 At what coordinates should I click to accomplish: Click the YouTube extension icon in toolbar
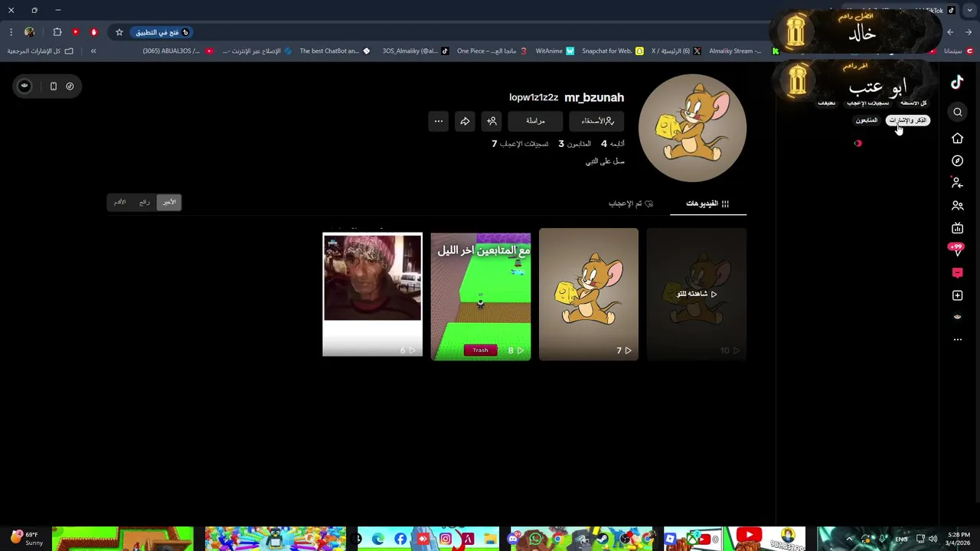[75, 32]
